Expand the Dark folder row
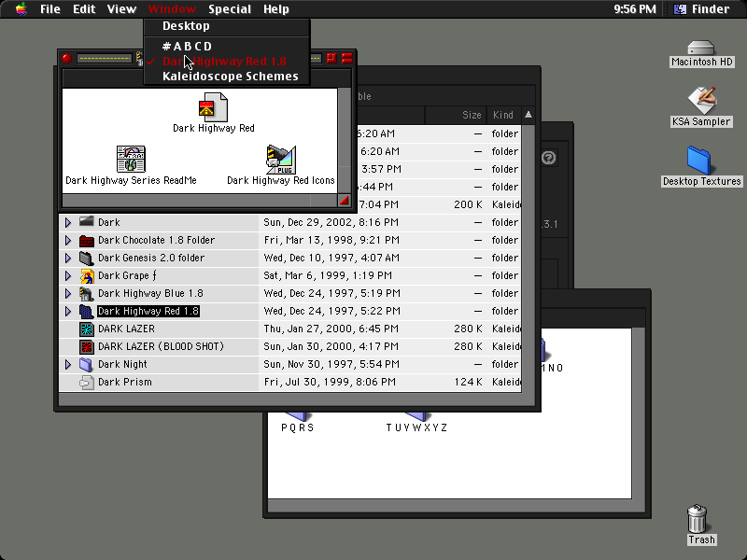Screen dimensions: 747x560 [67, 222]
